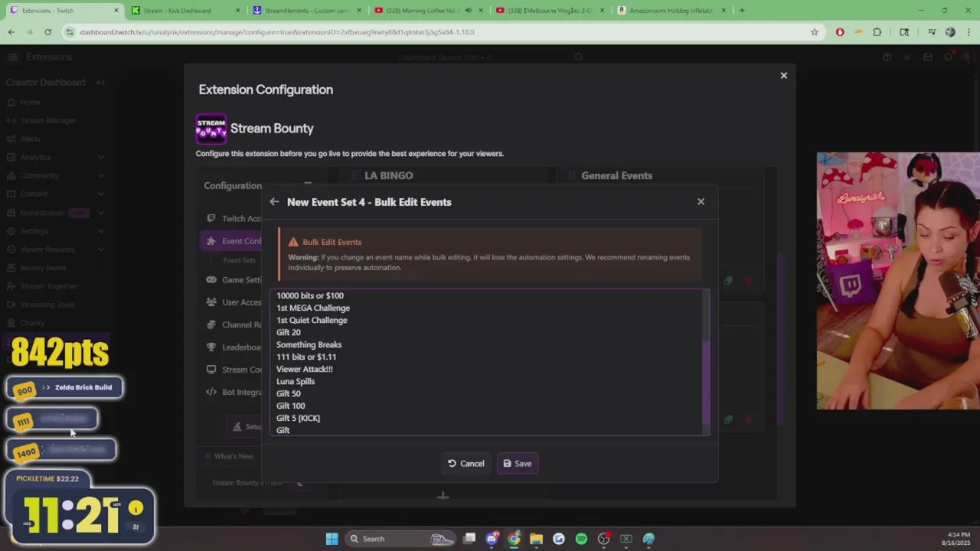980x551 pixels.
Task: Switch to the Amazon Hotdog Inflatable tab
Action: point(670,11)
